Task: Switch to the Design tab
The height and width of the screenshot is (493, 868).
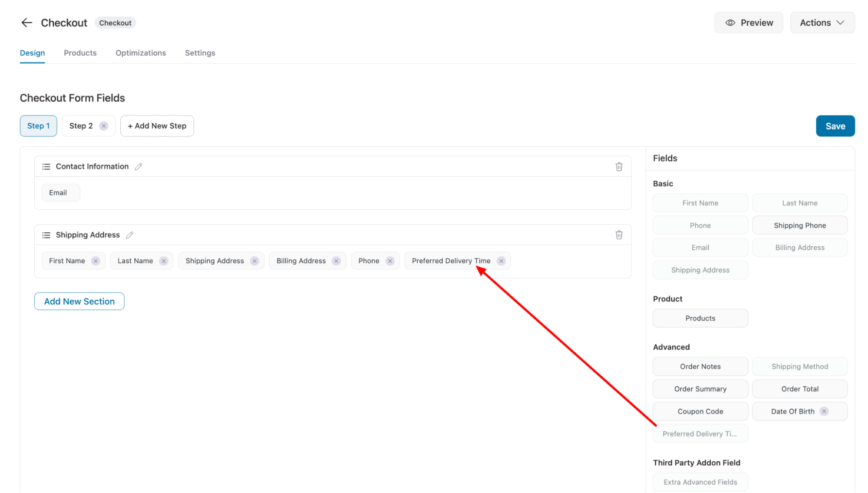Action: pyautogui.click(x=32, y=53)
